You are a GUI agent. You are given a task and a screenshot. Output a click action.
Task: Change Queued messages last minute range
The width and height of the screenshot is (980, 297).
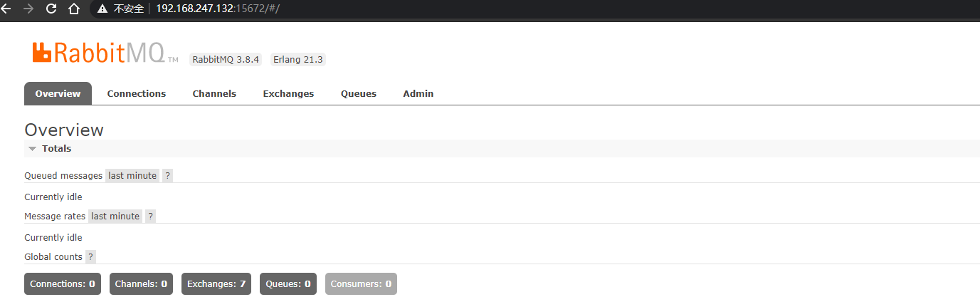(x=132, y=176)
